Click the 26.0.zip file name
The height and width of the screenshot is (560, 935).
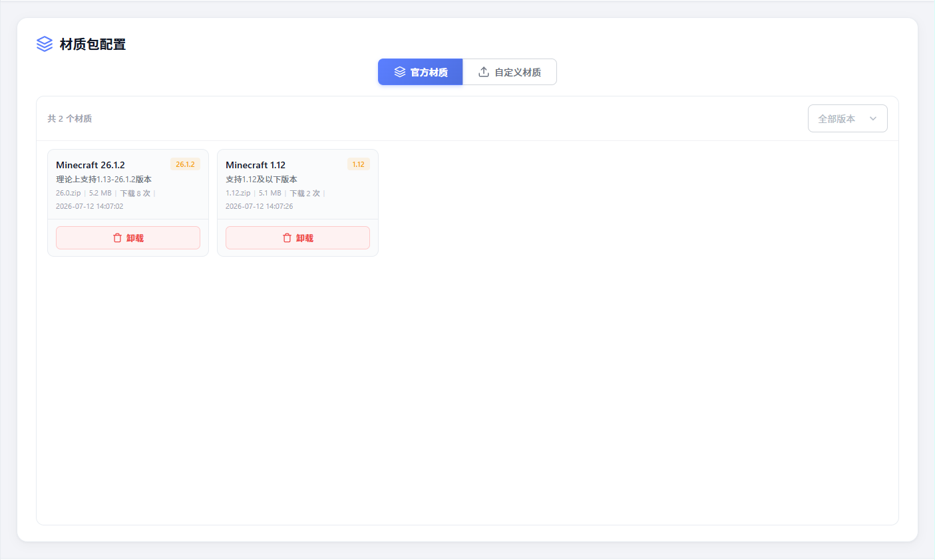(69, 194)
